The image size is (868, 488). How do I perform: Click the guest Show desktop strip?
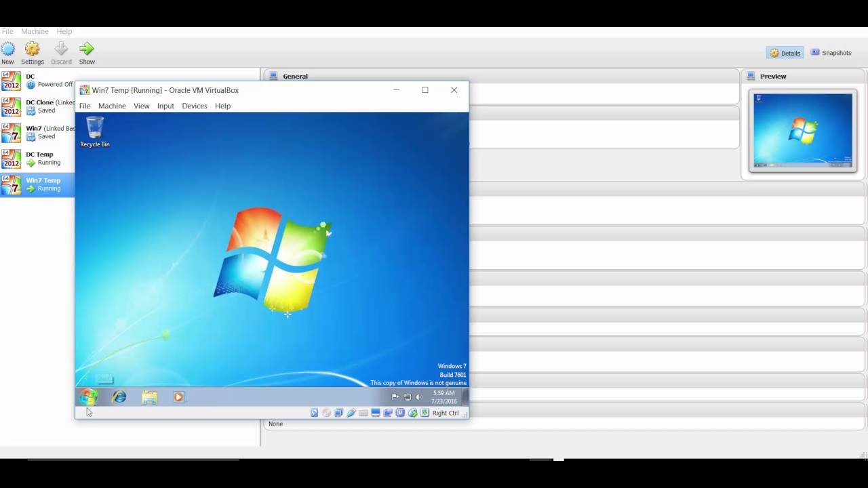pyautogui.click(x=465, y=397)
